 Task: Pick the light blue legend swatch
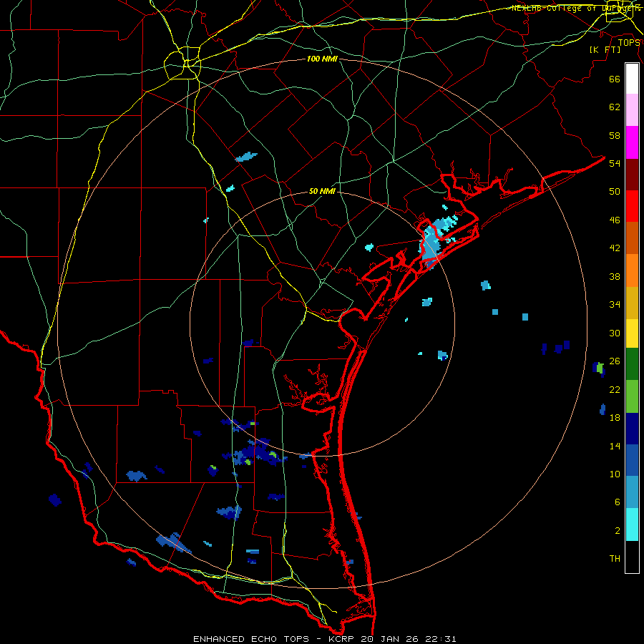point(632,492)
